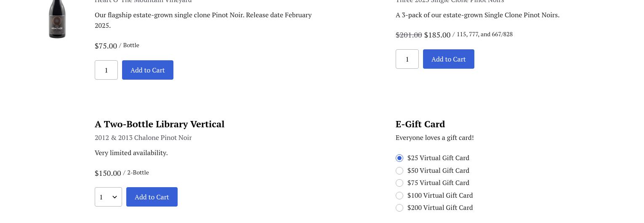The image size is (644, 223).
Task: Click the quantity field for the Pinot Noir 3-pack
Action: (x=407, y=59)
